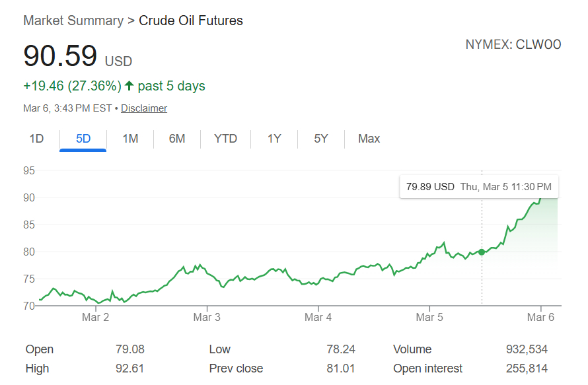
Task: Open the Disclaimer link
Action: [144, 108]
